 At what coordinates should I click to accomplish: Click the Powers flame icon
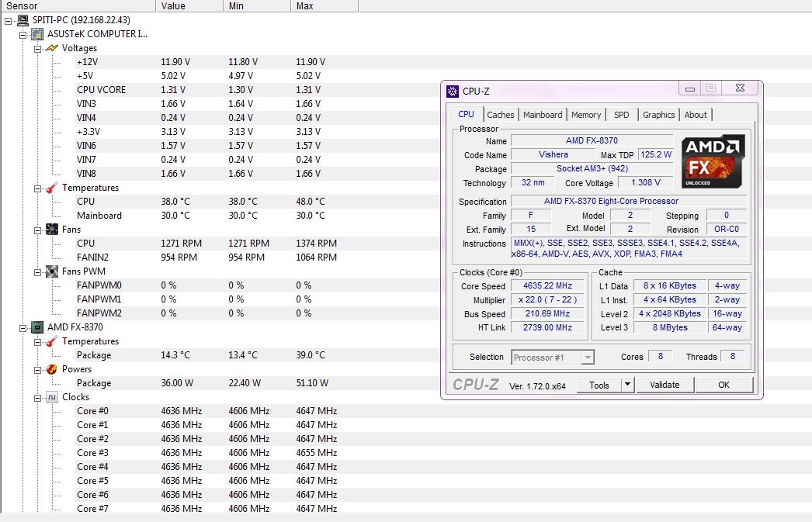click(x=52, y=369)
